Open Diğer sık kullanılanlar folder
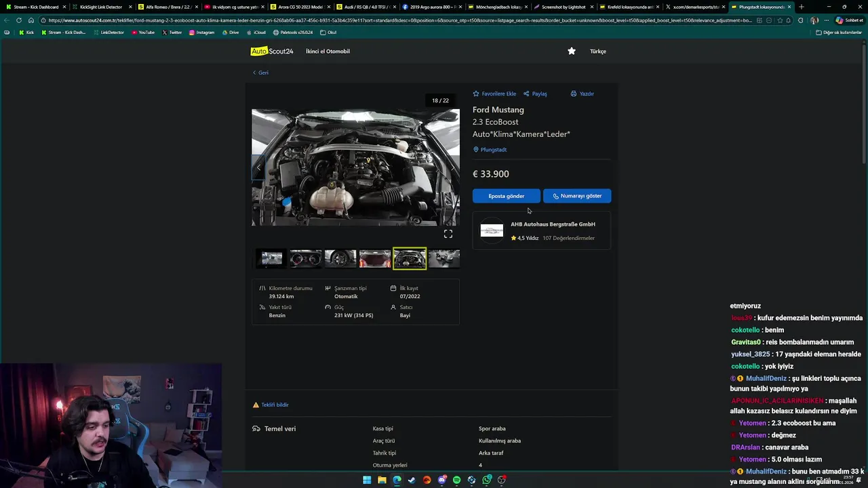The width and height of the screenshot is (868, 488). [839, 33]
